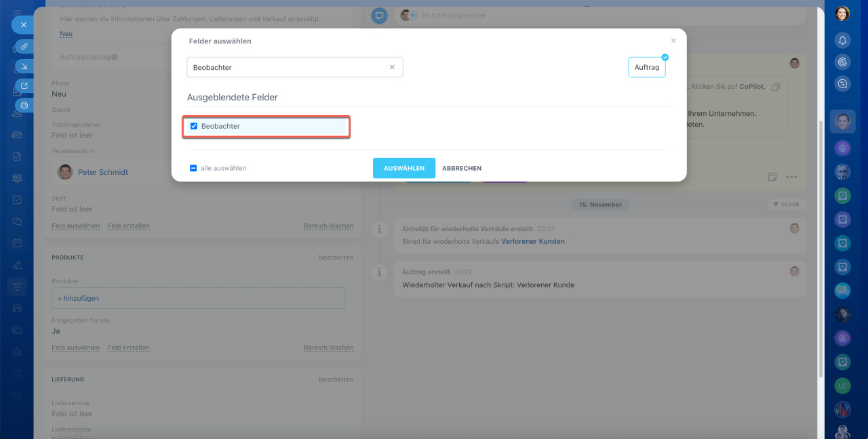Click 'bearbeiten' in the PRODUKTE section

pyautogui.click(x=336, y=257)
